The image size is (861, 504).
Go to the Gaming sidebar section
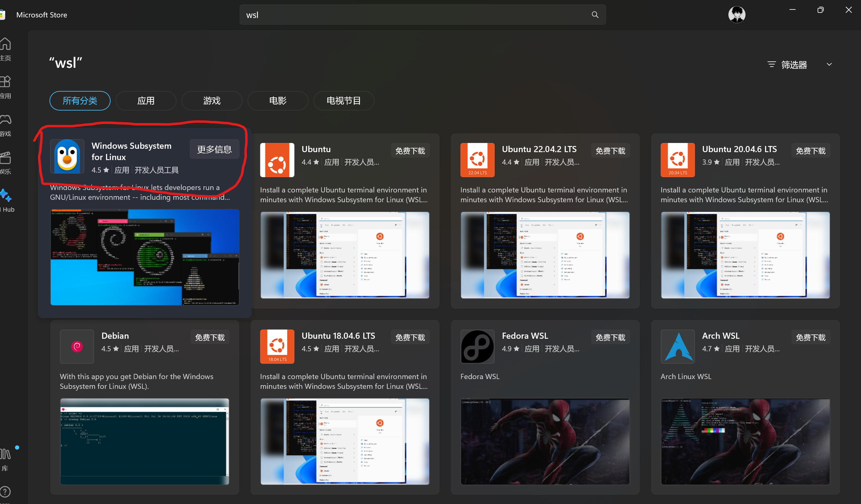(6, 120)
